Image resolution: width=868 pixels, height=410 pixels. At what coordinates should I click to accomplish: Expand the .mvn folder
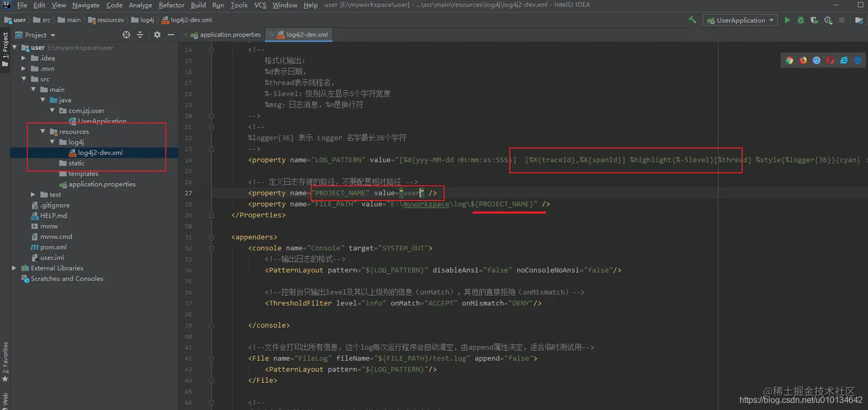tap(24, 68)
